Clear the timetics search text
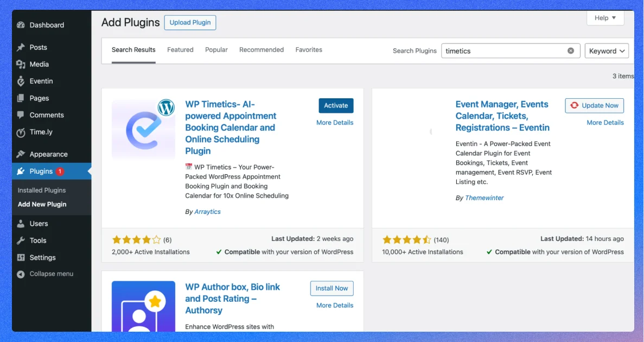The width and height of the screenshot is (644, 342). pos(570,50)
